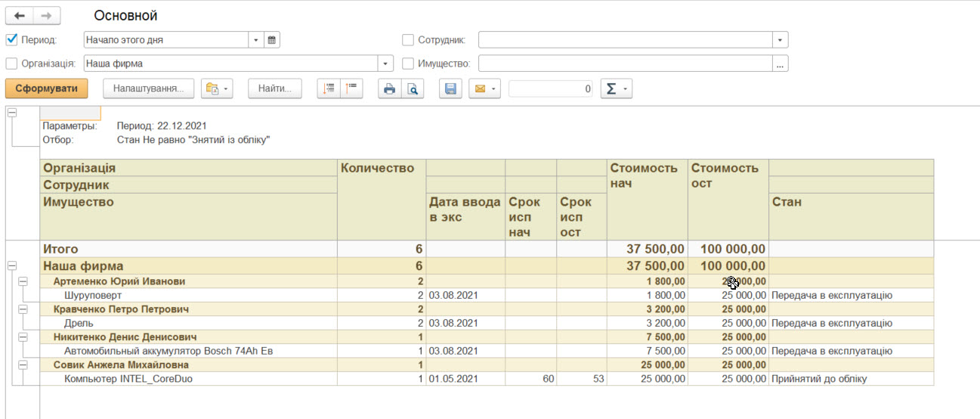Open the sum Σ dropdown menu

[x=616, y=89]
